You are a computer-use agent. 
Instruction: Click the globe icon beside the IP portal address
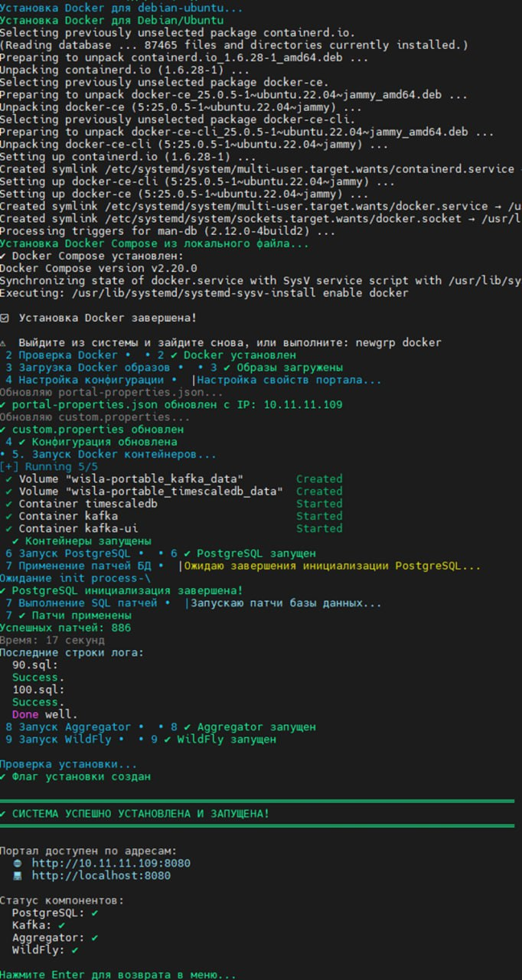pos(17,863)
